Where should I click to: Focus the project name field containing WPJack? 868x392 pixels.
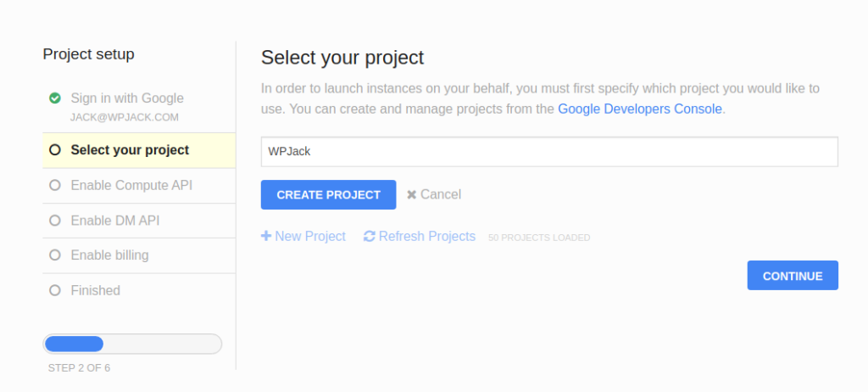[x=549, y=152]
